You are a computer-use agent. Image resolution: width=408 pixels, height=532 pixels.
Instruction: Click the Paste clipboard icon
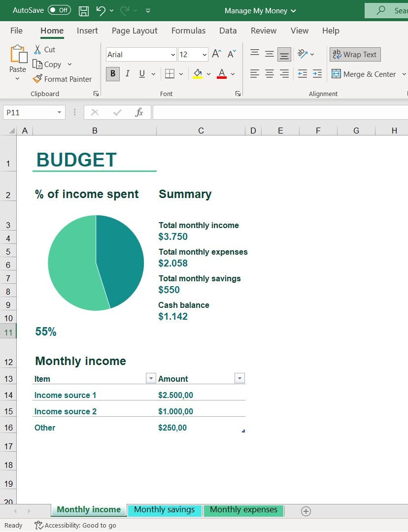[x=18, y=54]
